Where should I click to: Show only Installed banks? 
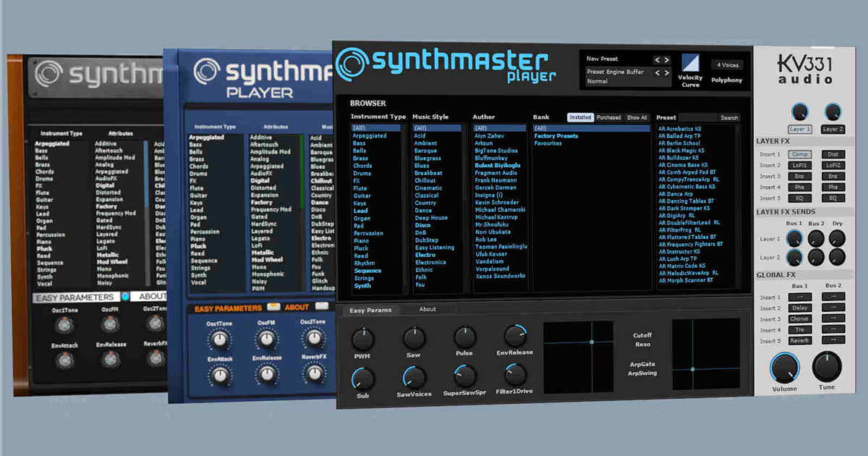coord(580,117)
